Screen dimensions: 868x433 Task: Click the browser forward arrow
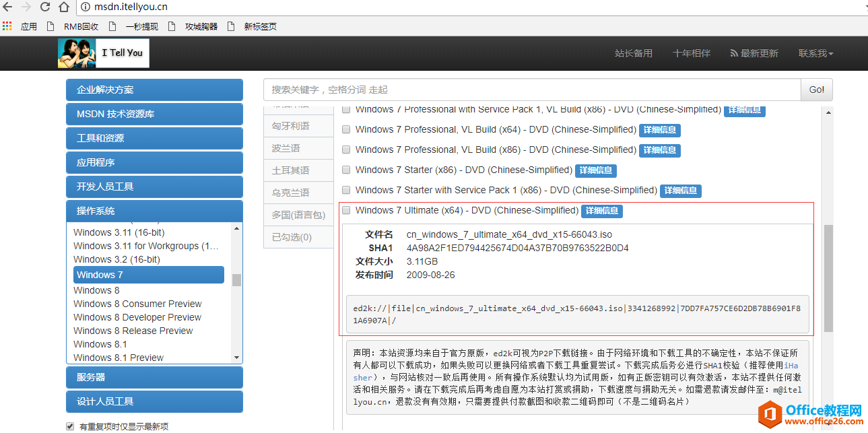(x=27, y=7)
